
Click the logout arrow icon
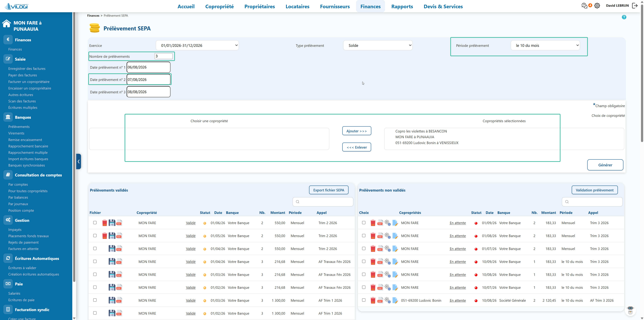(x=635, y=6)
